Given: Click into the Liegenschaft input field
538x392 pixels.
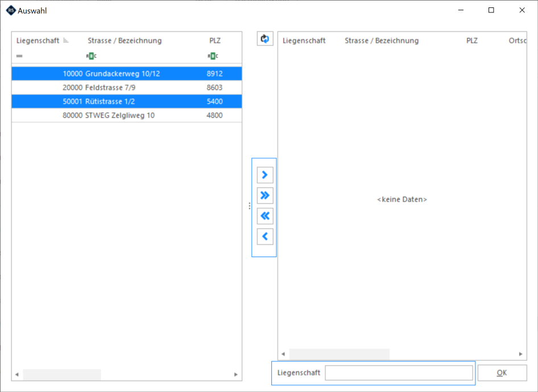Looking at the screenshot, I should (x=399, y=373).
